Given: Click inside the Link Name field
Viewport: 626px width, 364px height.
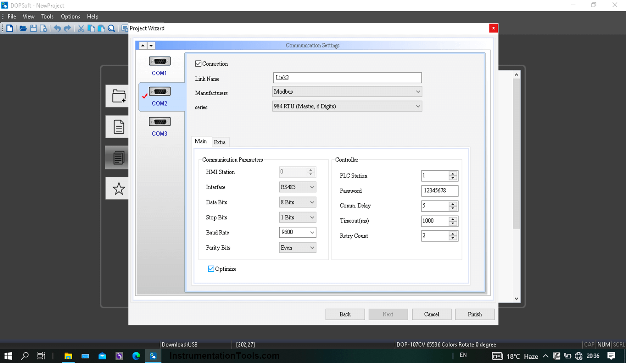Looking at the screenshot, I should coord(346,78).
